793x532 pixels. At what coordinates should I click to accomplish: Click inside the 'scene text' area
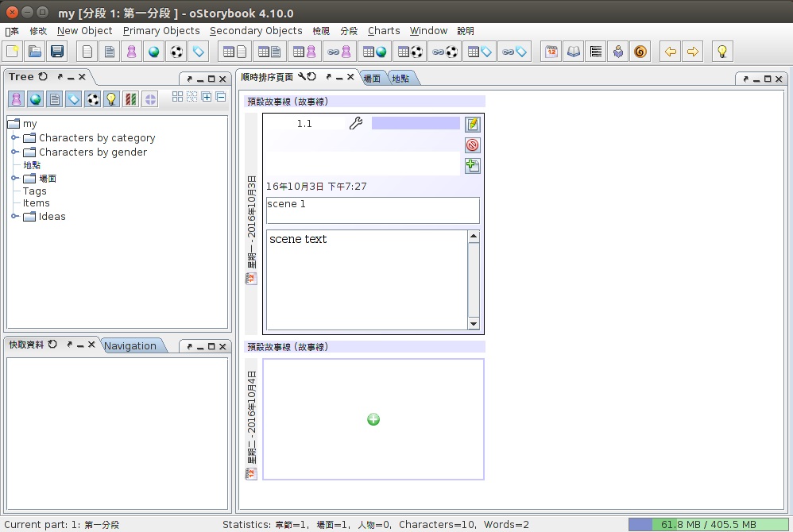tap(366, 279)
